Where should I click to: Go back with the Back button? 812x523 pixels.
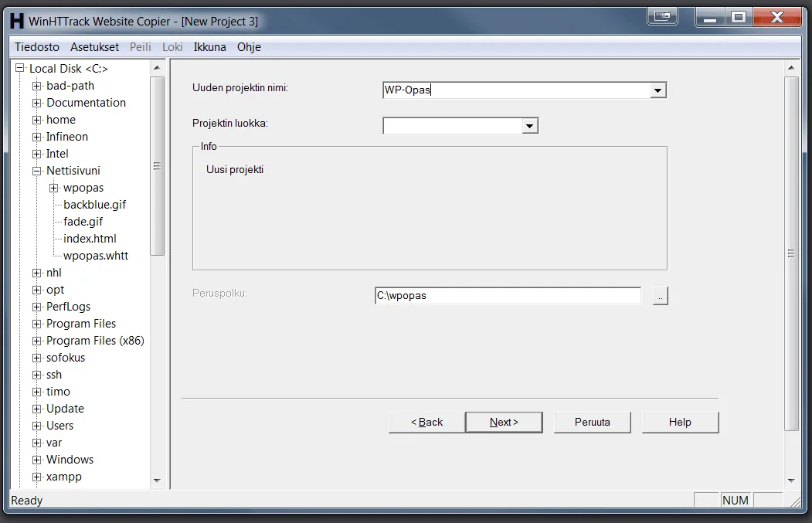pyautogui.click(x=426, y=423)
